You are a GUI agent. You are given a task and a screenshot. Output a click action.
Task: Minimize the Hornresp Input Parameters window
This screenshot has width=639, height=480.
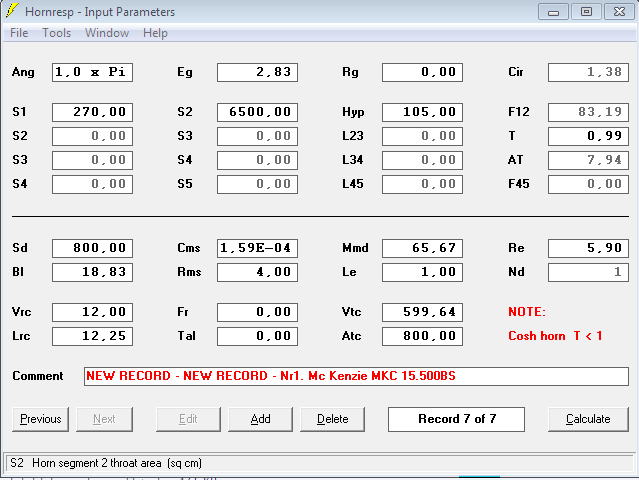(x=553, y=12)
